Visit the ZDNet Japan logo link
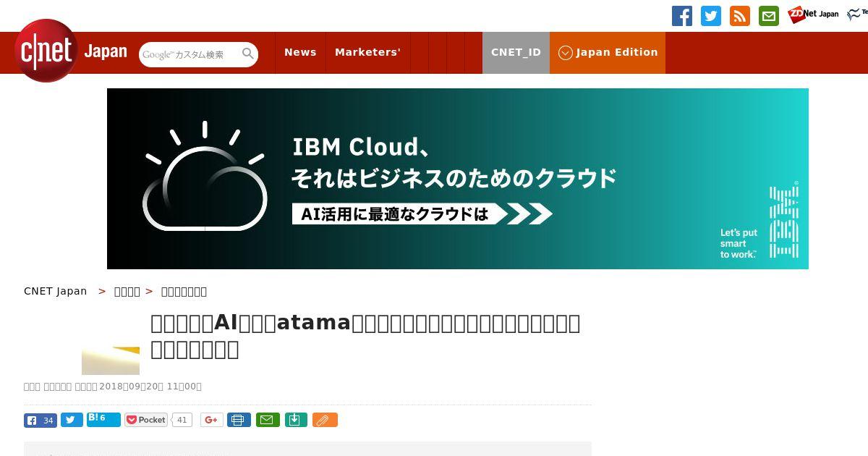868x456 pixels. click(813, 14)
